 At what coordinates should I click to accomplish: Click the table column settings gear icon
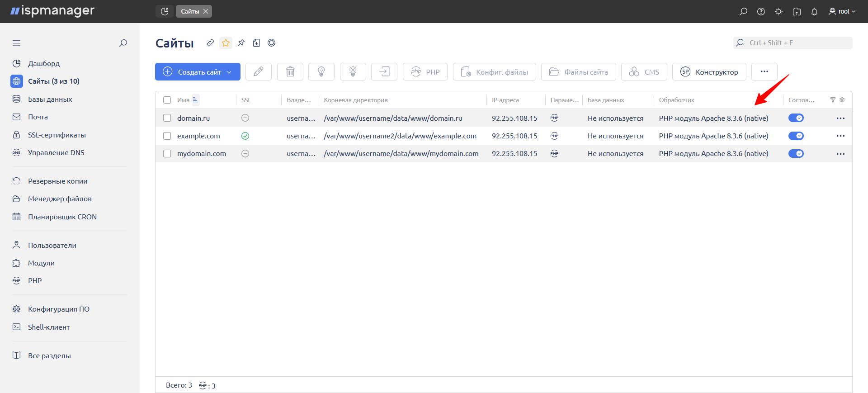tap(842, 100)
